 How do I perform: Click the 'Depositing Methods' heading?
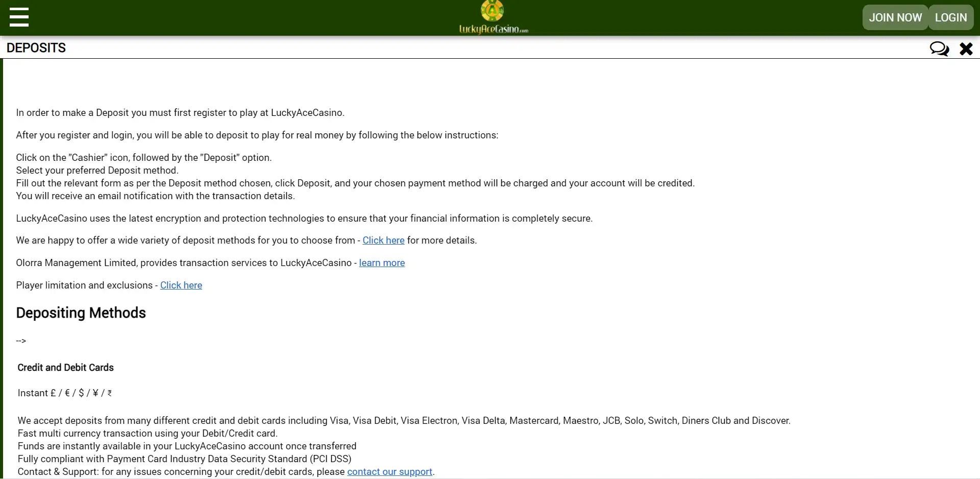(81, 313)
